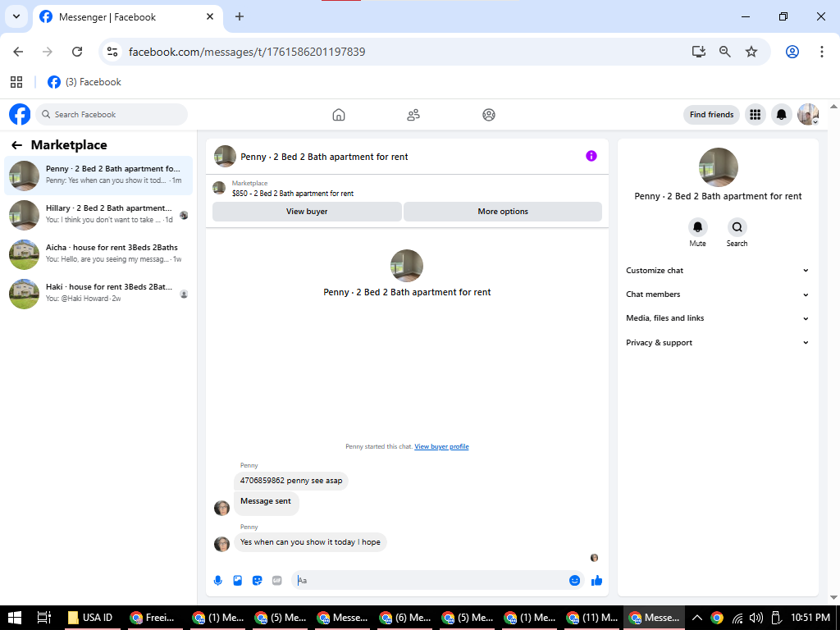Open the $850 Marketplace listing header
Viewport: 840px width, 630px height.
click(x=407, y=189)
